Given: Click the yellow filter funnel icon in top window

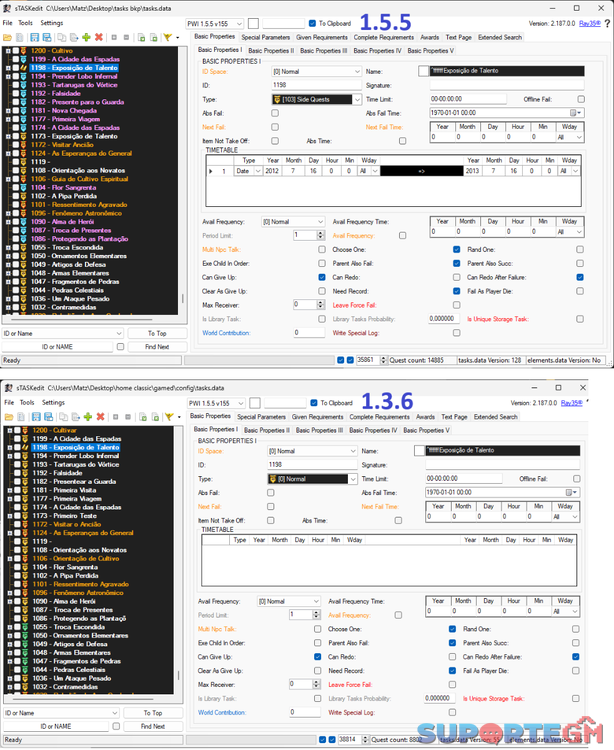Looking at the screenshot, I should pos(167,37).
